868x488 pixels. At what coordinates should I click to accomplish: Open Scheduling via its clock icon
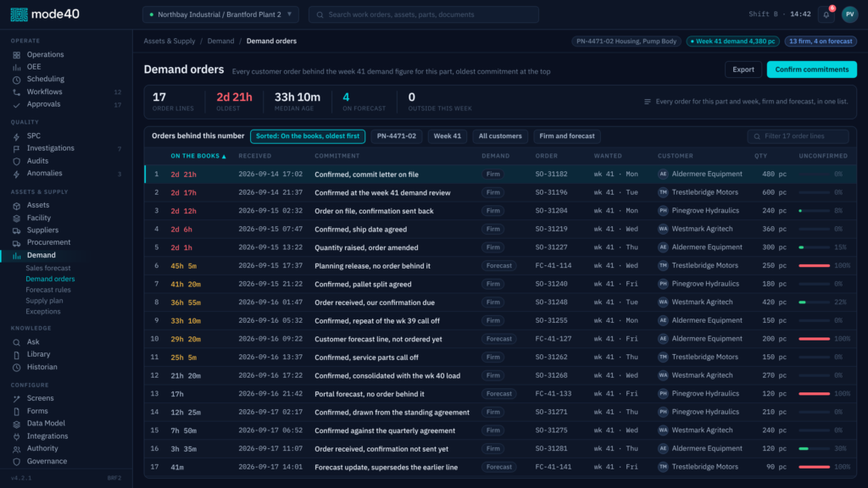pyautogui.click(x=17, y=79)
